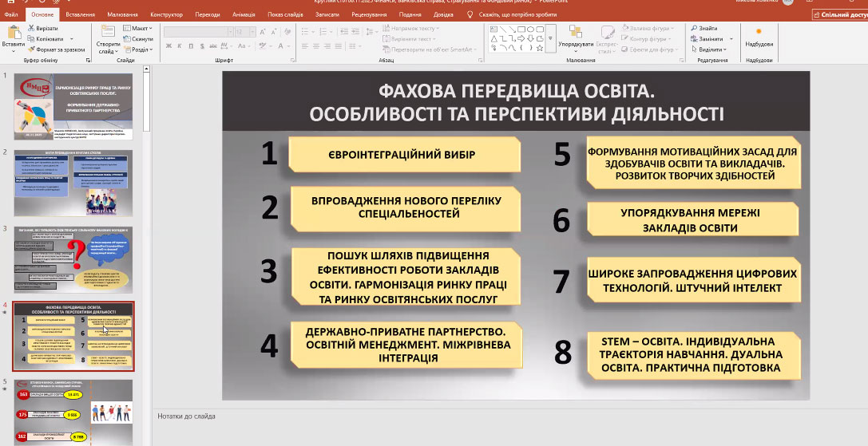Viewport: 868px width, 446px height.
Task: Expand the Розділ section dropdown
Action: (x=141, y=49)
